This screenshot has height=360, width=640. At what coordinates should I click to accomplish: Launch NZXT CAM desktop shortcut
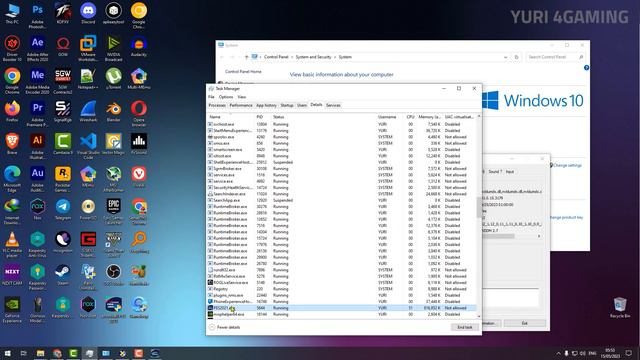12,275
